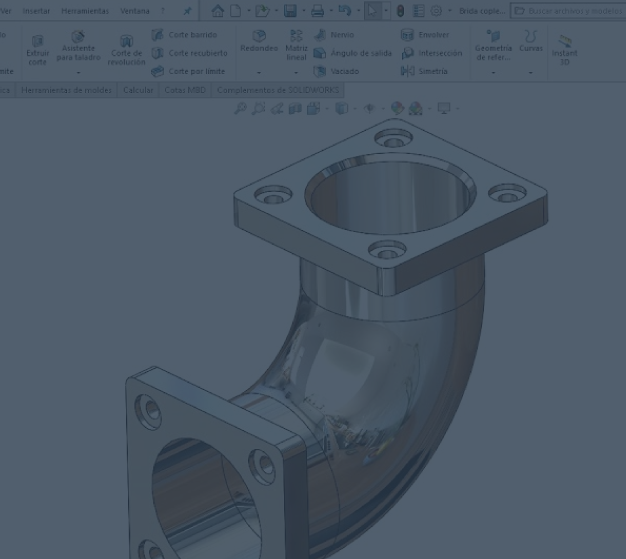
Task: Switch to the Cotas MBD tab
Action: (185, 90)
